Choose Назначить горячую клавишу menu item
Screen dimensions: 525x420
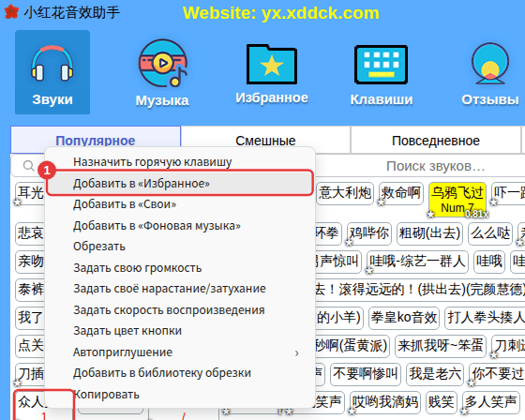(180, 162)
